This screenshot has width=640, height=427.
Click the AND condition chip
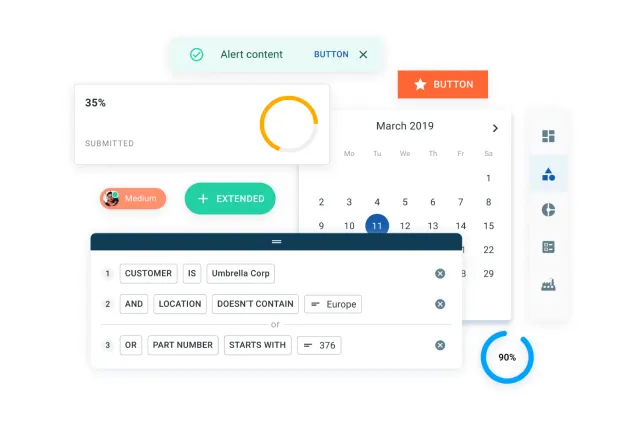coord(134,304)
